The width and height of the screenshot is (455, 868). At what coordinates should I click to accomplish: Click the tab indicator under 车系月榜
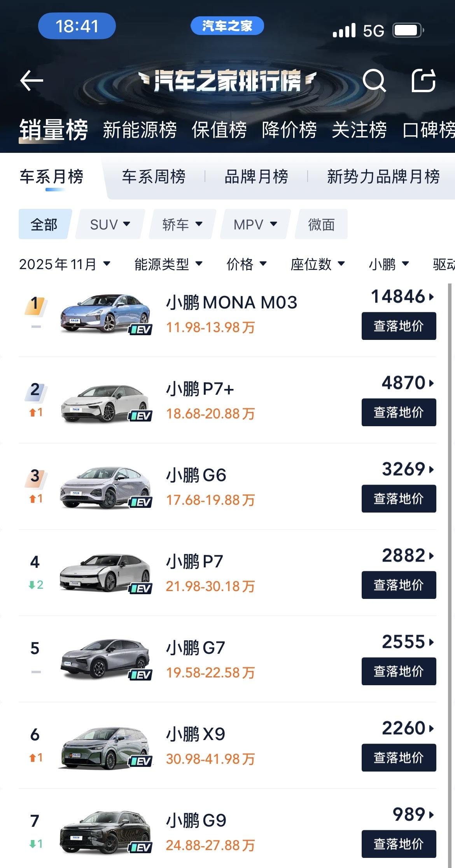54,190
